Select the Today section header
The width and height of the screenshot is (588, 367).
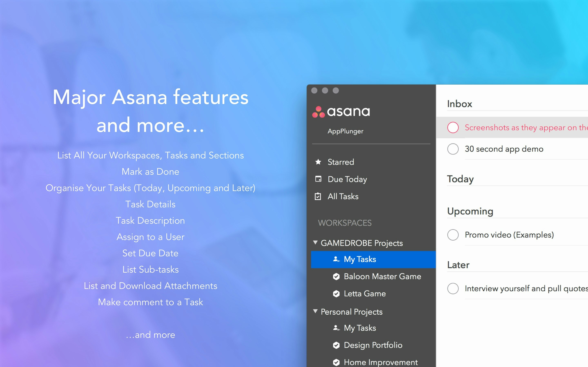(x=460, y=179)
